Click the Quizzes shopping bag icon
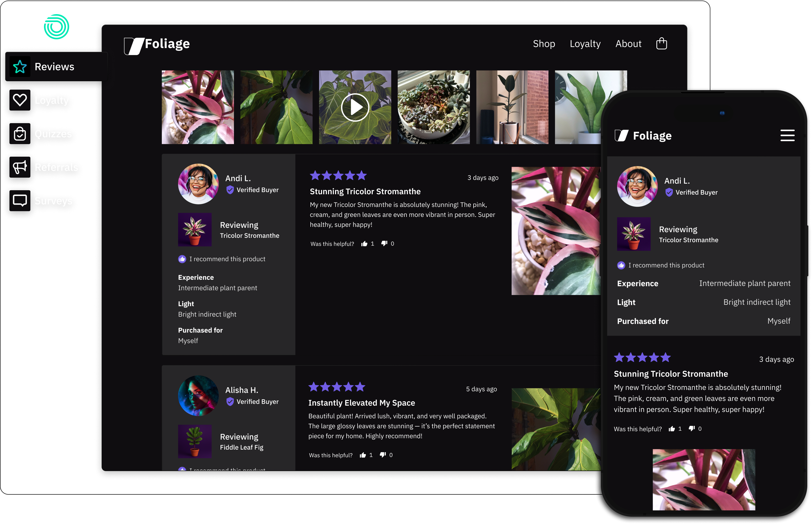 20,134
